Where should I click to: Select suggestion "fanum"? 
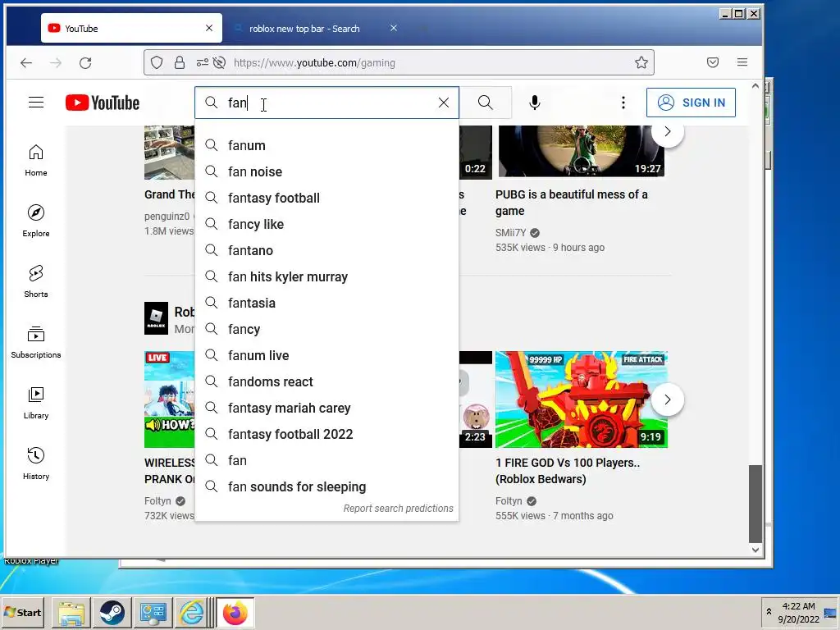tap(326, 146)
